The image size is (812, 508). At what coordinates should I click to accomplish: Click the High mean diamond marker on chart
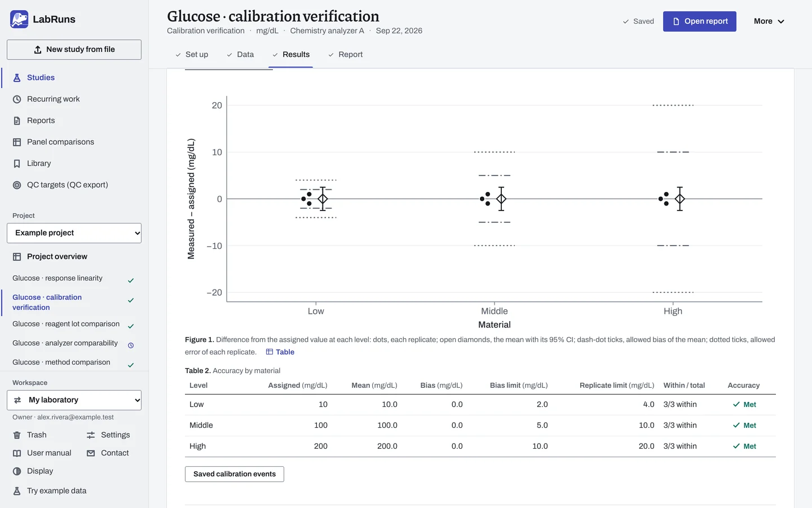(680, 199)
